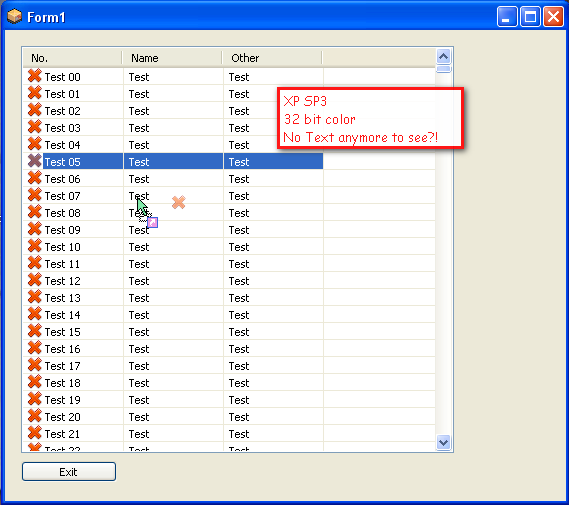This screenshot has width=569, height=505.
Task: Click the Other column header
Action: click(x=272, y=58)
